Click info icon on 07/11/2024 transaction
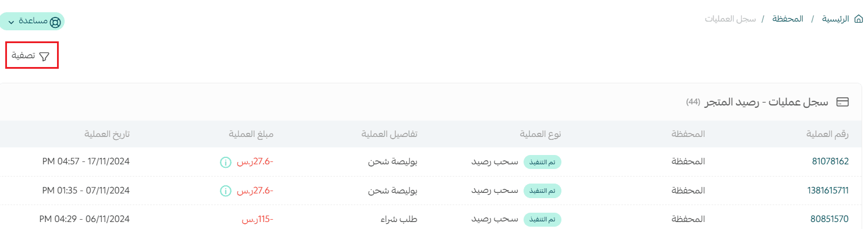Image resolution: width=868 pixels, height=236 pixels. point(225,191)
